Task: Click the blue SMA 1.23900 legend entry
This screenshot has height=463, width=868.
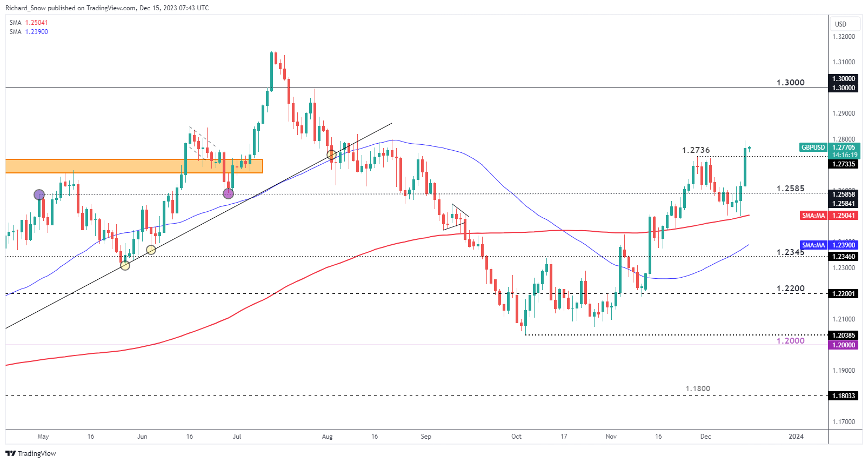Action: tap(29, 32)
